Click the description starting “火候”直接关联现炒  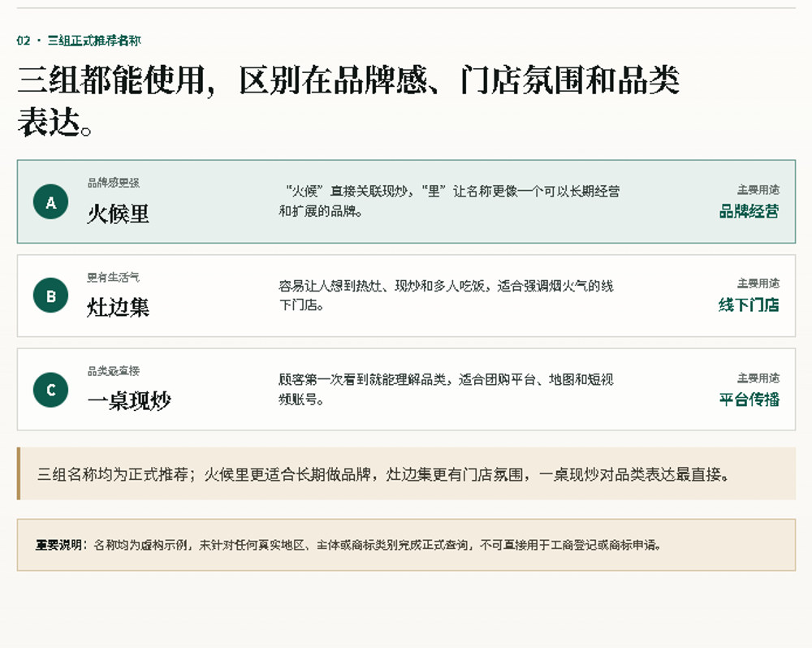(449, 201)
